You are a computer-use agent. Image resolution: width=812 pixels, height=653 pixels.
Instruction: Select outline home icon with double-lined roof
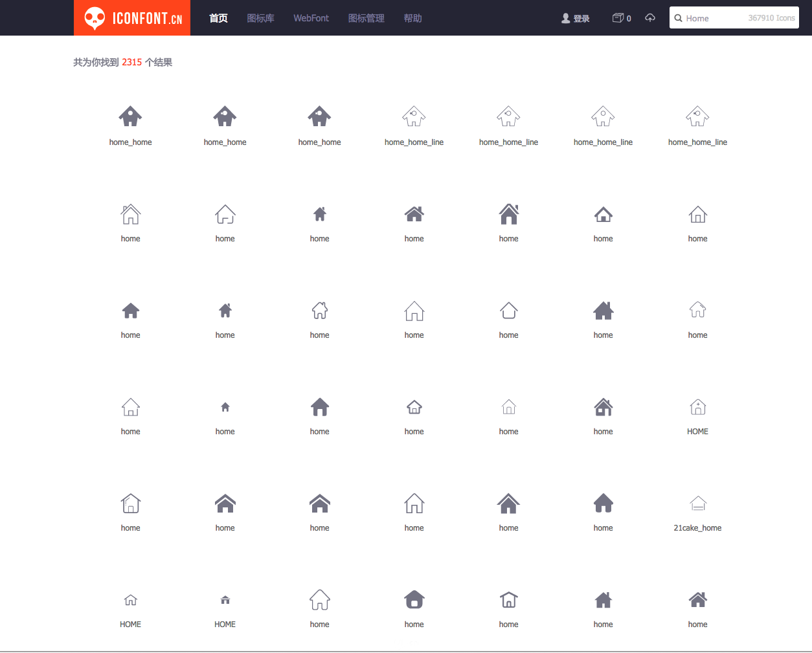(x=130, y=214)
